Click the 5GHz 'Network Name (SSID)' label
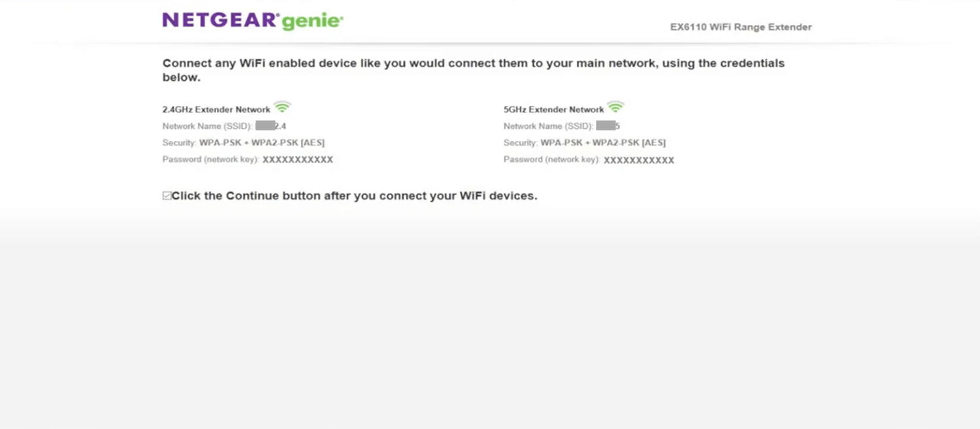 pos(548,126)
